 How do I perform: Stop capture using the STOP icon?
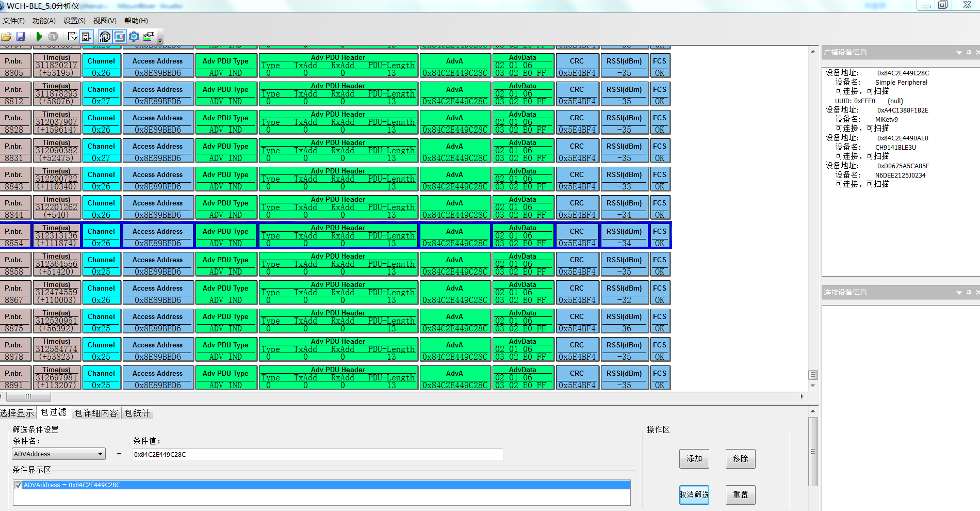53,37
